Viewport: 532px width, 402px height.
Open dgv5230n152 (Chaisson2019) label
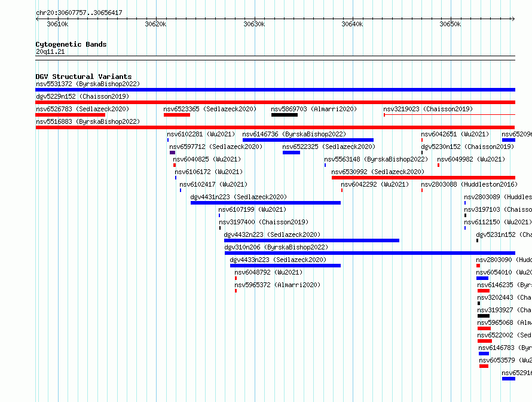click(x=467, y=147)
